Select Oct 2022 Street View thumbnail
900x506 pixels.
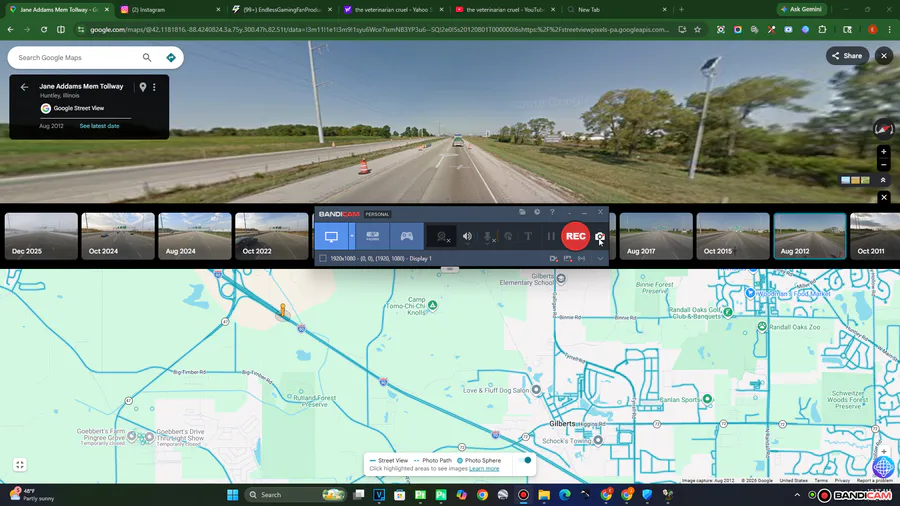[271, 236]
